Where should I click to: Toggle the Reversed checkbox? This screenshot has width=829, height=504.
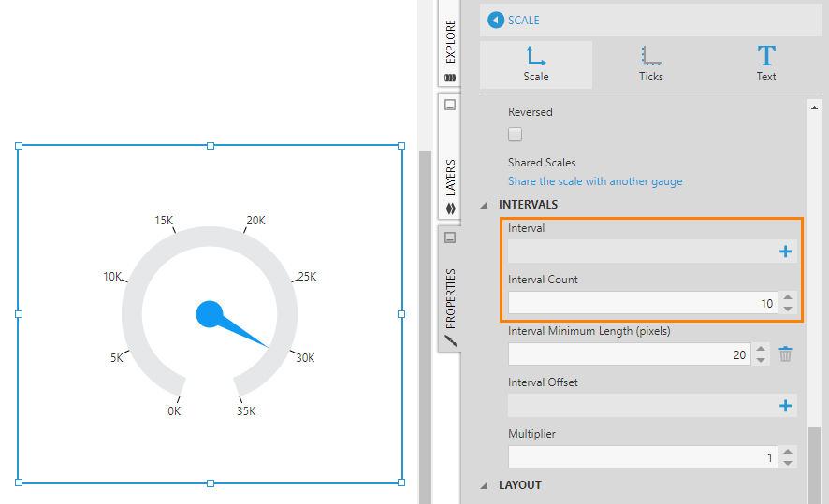point(516,134)
